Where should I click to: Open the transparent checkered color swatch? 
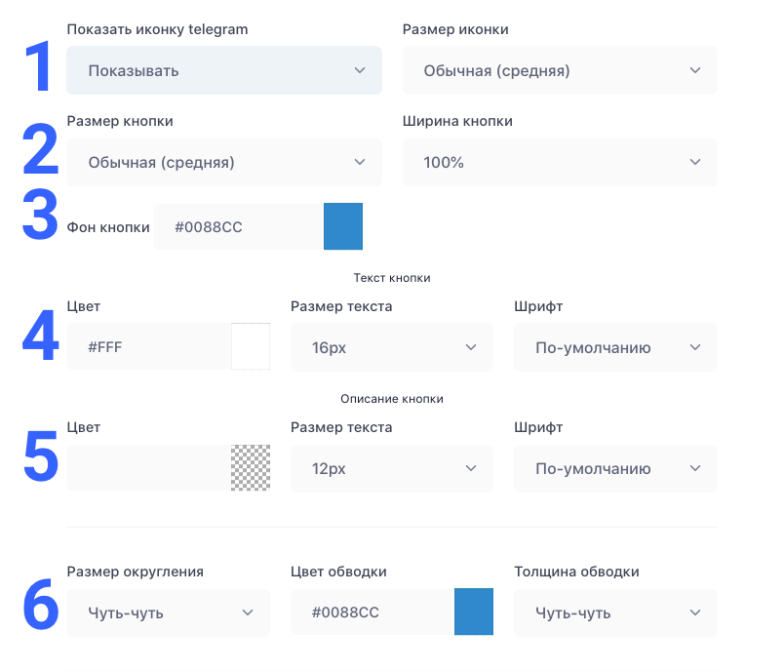[251, 467]
